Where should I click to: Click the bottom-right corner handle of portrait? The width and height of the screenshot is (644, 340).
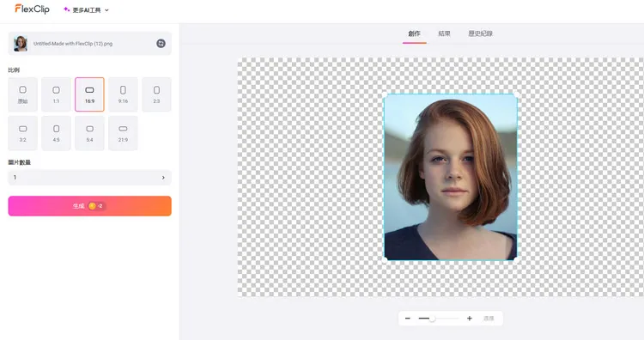pos(517,260)
